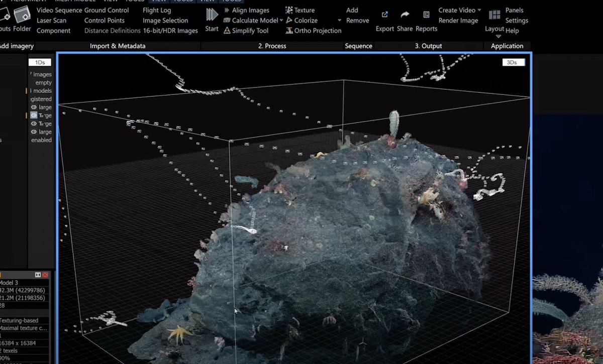
Task: Click the Layout grid icon
Action: click(x=494, y=15)
